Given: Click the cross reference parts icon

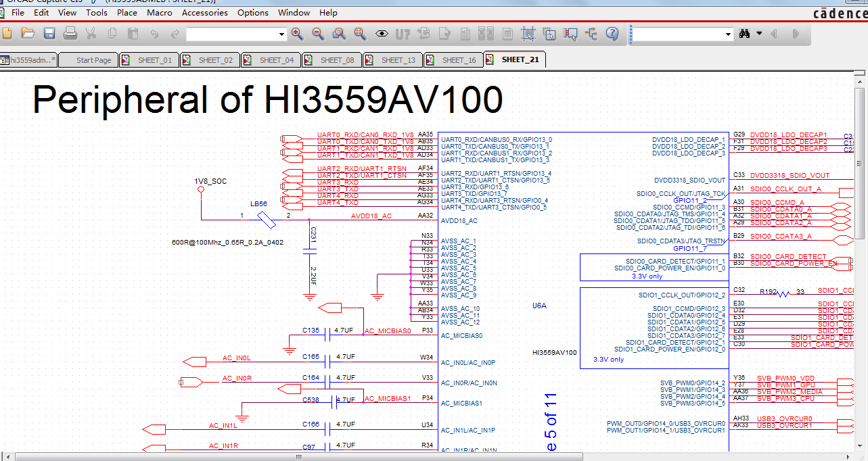Looking at the screenshot, I should click(486, 33).
